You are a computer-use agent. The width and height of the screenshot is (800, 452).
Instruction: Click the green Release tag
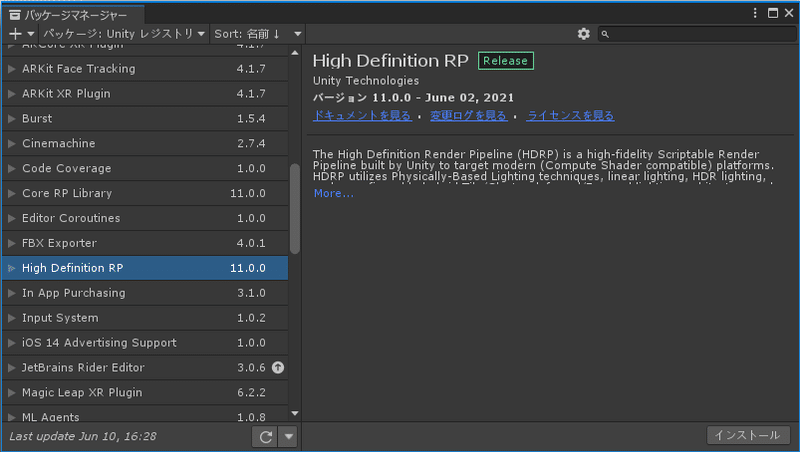coord(506,61)
